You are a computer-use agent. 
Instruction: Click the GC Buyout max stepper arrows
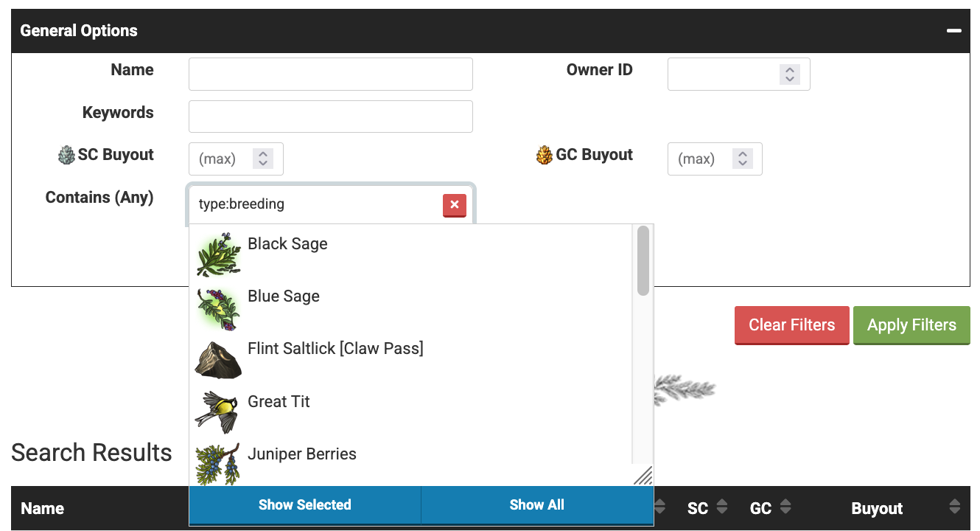742,159
